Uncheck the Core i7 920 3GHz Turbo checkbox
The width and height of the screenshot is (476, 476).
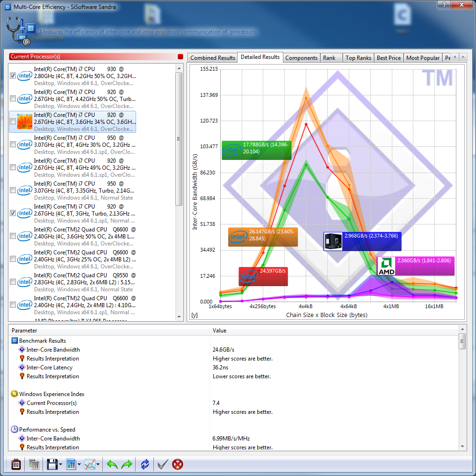pos(13,213)
